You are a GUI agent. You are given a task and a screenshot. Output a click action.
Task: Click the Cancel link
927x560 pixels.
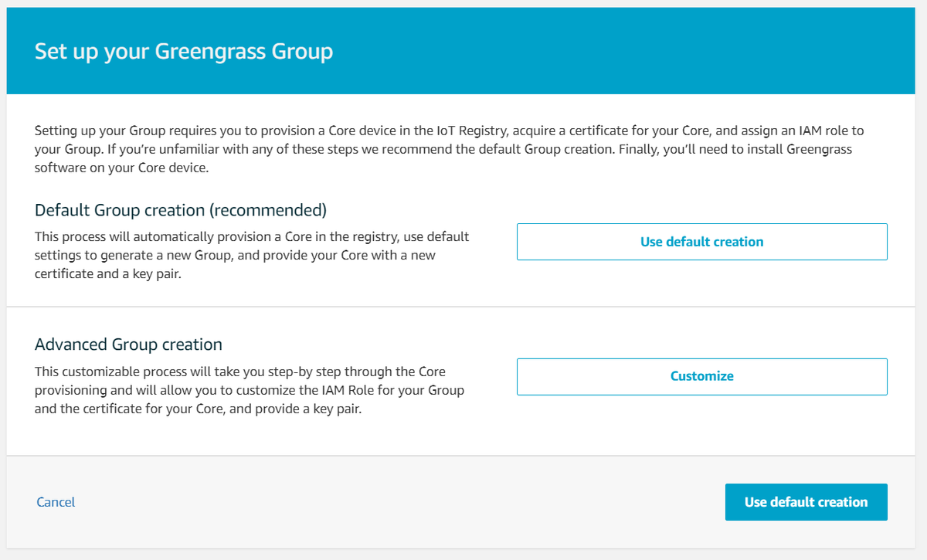56,502
